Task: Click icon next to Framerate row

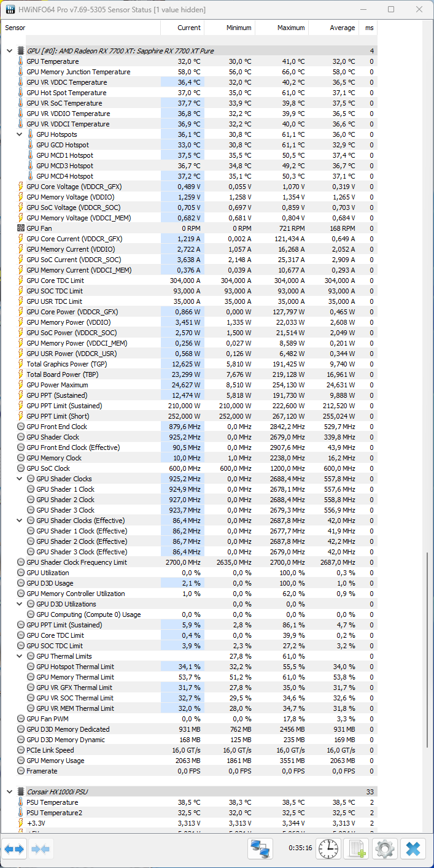Action: [x=20, y=771]
